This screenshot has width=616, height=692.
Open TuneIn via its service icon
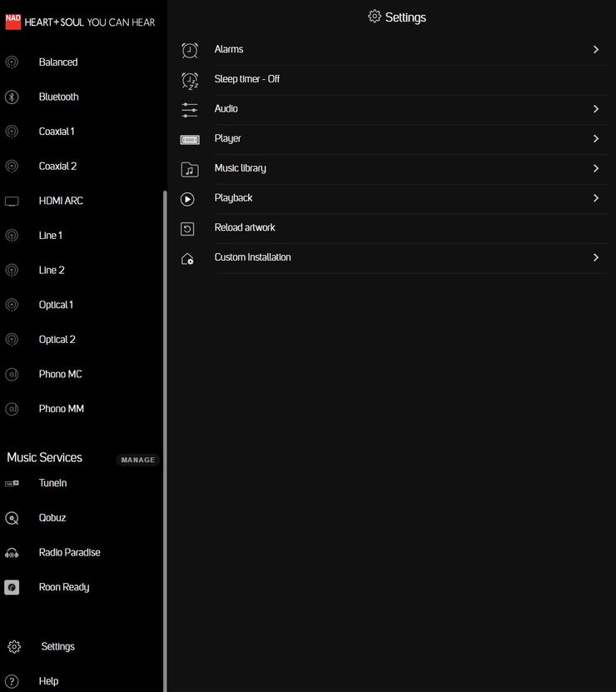coord(12,483)
